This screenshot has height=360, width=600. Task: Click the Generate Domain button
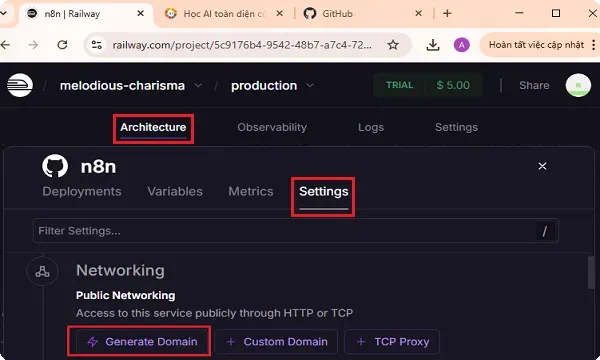[x=142, y=341]
